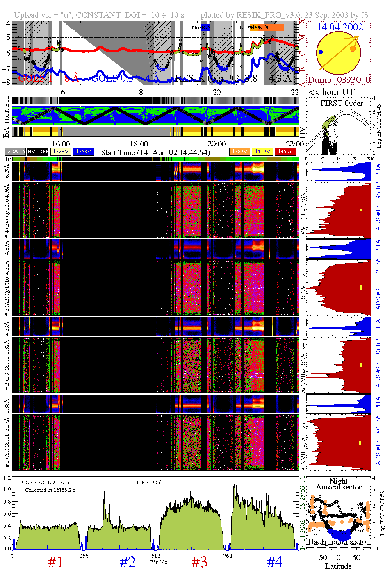Click the '<< hour UT' label
The image size is (392, 577).
(x=331, y=92)
